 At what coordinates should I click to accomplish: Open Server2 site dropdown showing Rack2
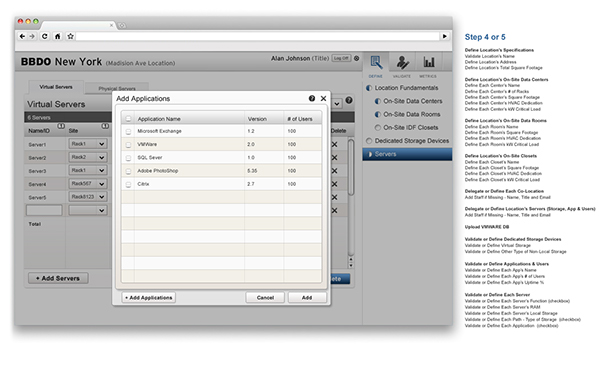pyautogui.click(x=88, y=157)
